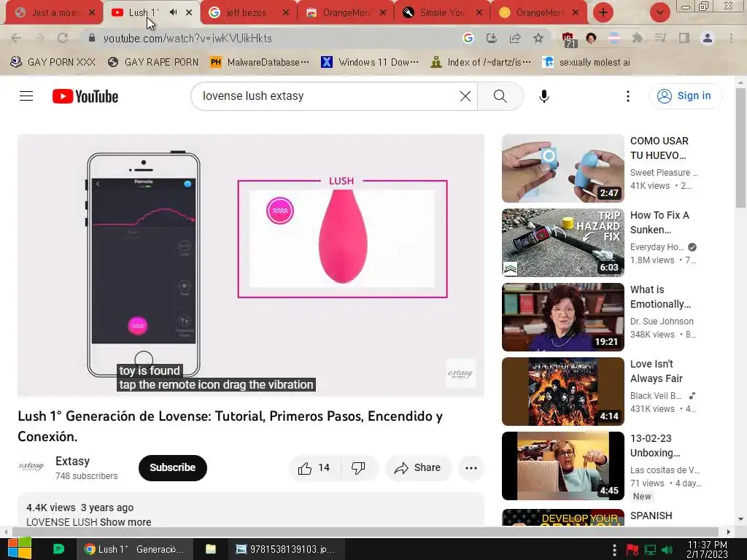The height and width of the screenshot is (560, 747).
Task: Open the Chrome three-dot menu
Action: point(731,38)
